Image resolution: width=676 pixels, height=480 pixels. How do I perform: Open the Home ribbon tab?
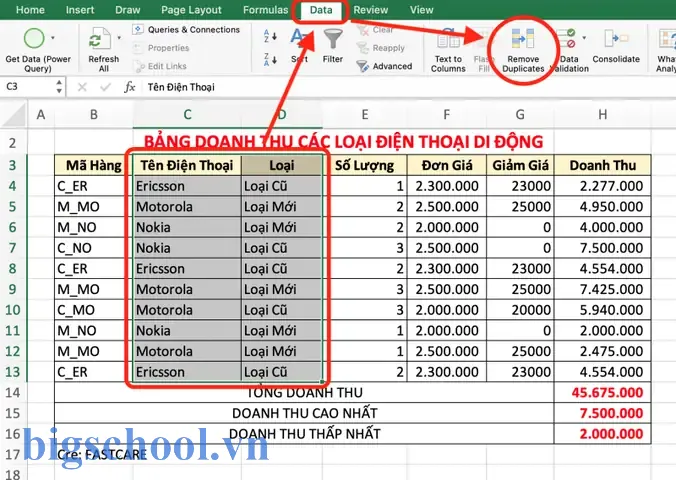click(30, 10)
